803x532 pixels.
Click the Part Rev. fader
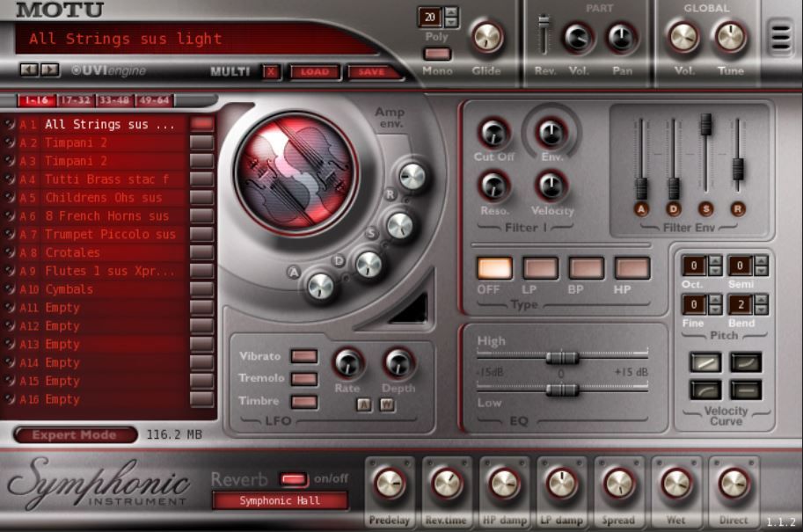pos(544,22)
